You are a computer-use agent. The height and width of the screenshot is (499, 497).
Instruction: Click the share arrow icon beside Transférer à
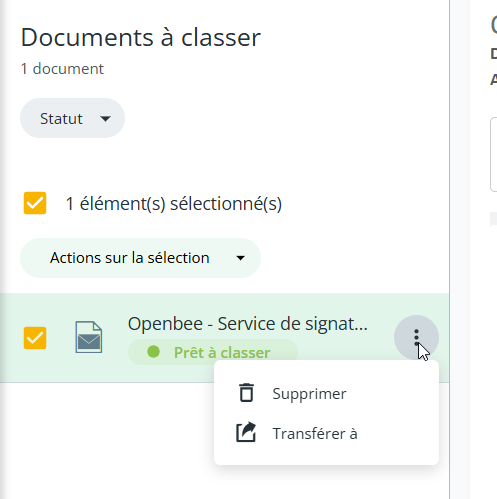246,432
